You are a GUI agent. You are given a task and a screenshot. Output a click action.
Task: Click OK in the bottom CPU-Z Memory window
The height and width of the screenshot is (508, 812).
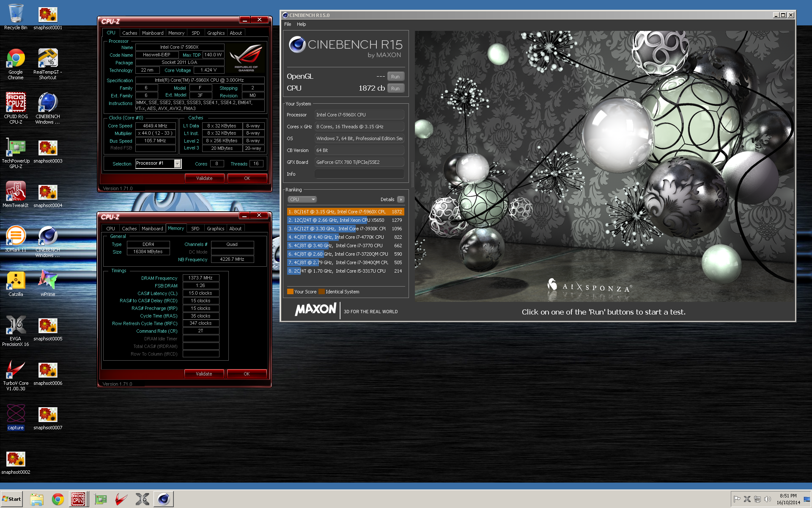tap(247, 374)
